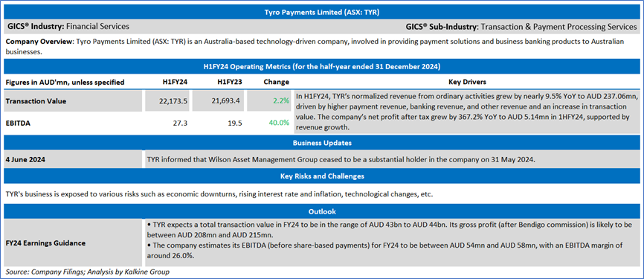Click the Change column heading
This screenshot has width=644, height=279.
276,82
